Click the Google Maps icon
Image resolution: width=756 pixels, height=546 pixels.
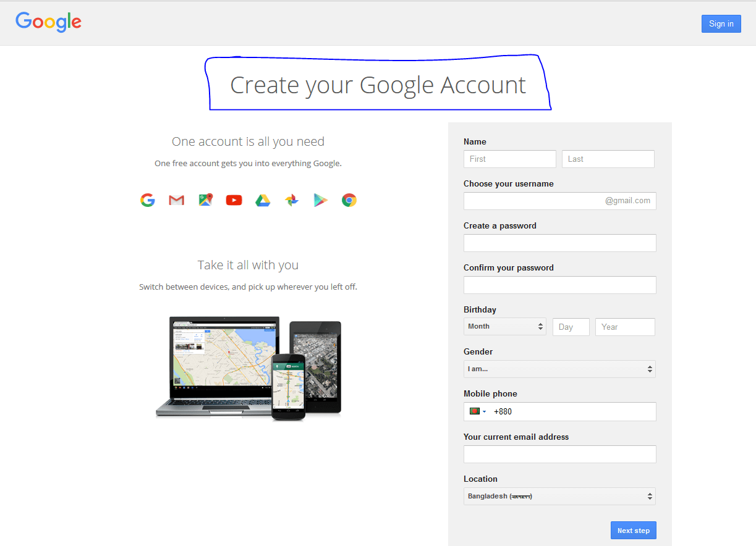[x=205, y=199]
